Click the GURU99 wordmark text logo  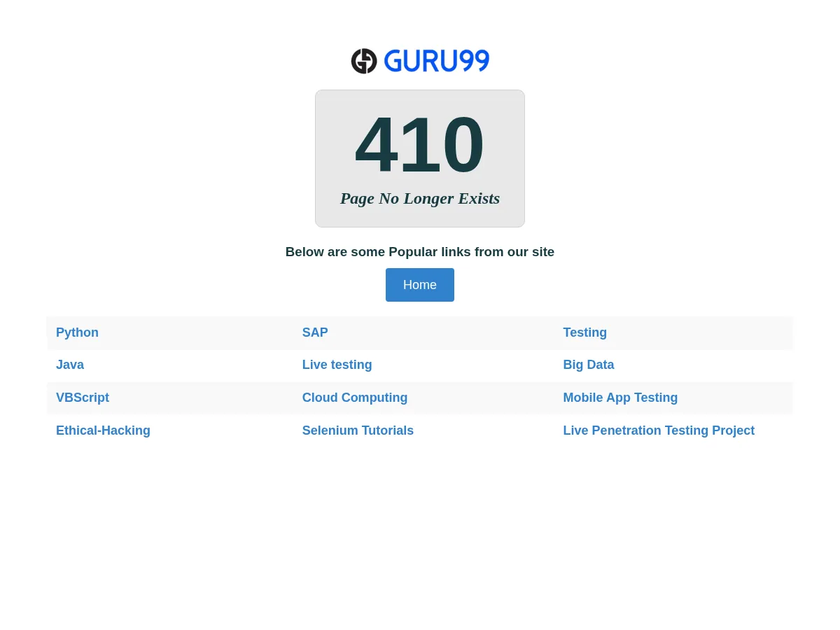437,61
